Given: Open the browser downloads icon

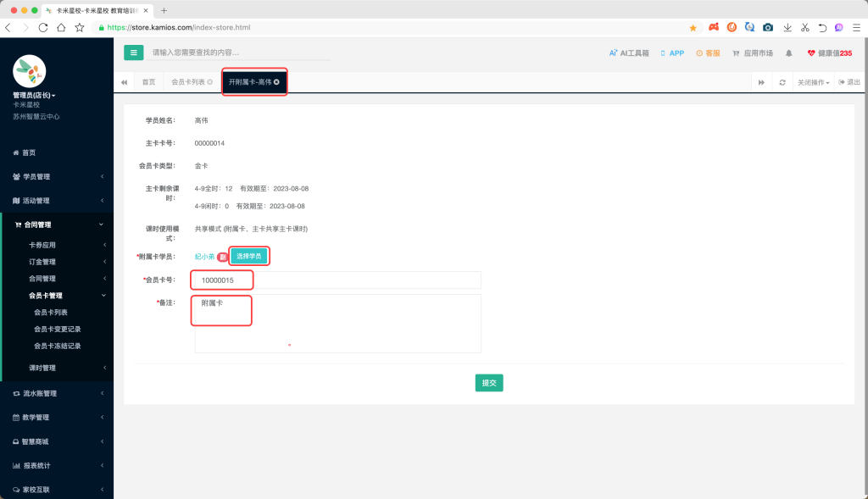Looking at the screenshot, I should [x=787, y=27].
